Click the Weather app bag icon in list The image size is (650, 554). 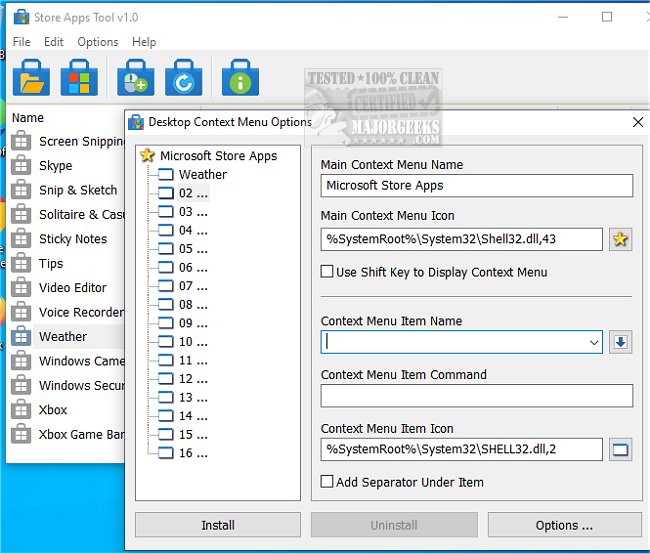click(21, 336)
